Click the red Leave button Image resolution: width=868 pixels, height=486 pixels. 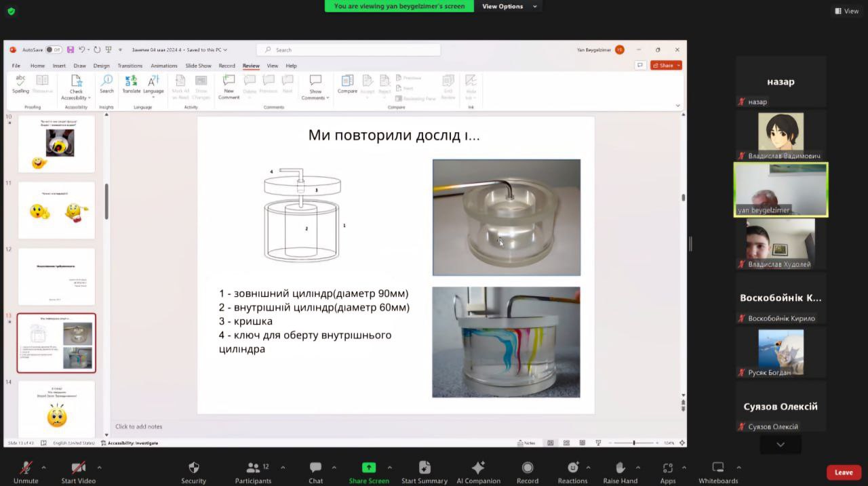(844, 472)
